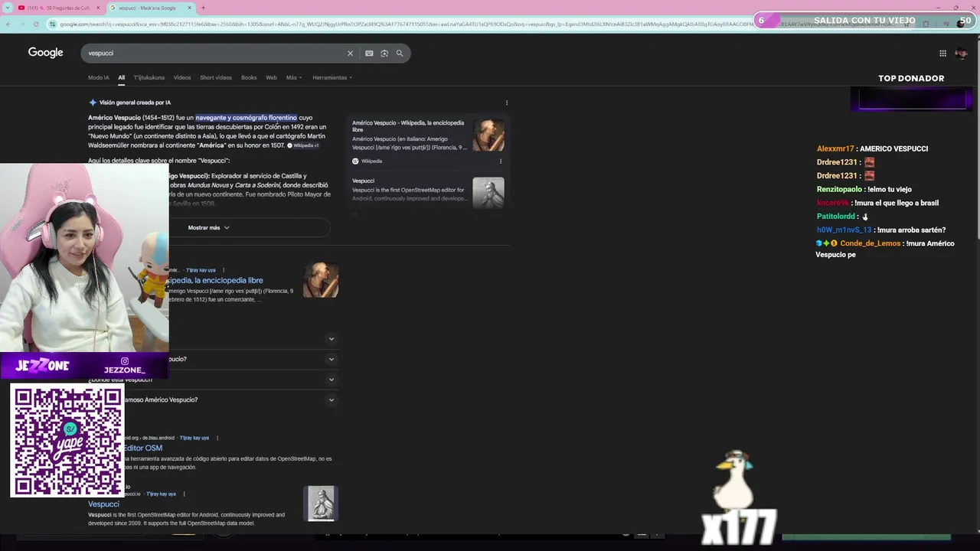
Task: Expand AI overview with Mostrar más
Action: [209, 227]
